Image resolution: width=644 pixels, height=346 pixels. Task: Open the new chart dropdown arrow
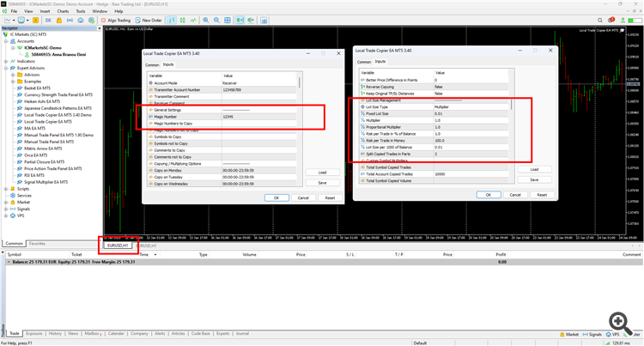(14, 20)
